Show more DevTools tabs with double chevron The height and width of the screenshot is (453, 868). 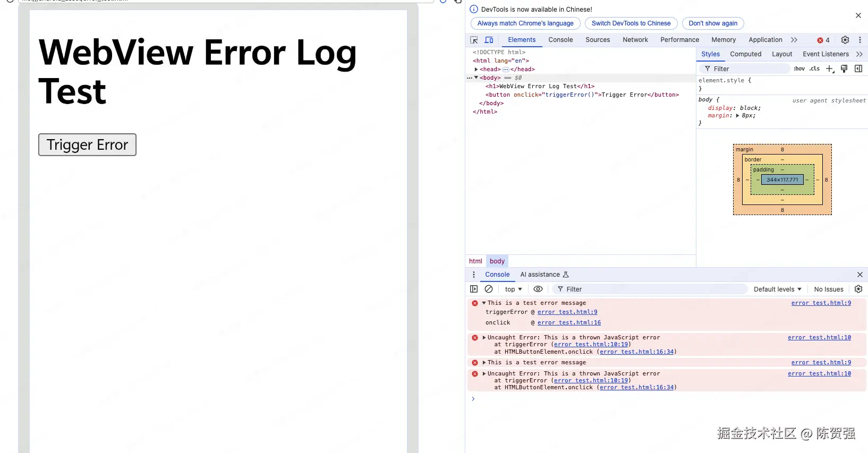[x=794, y=40]
